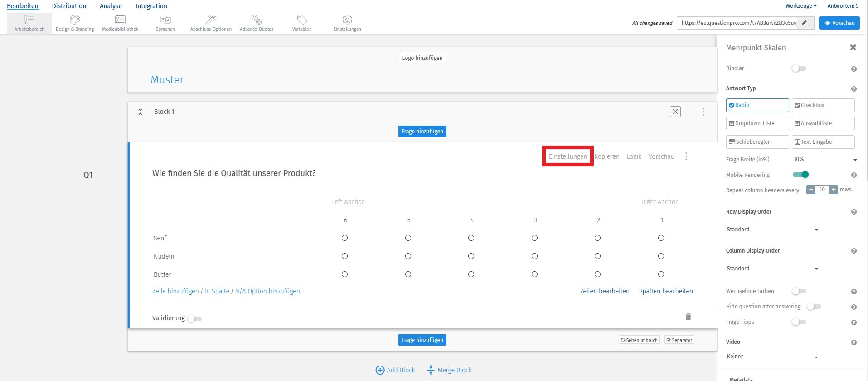Select Schieberegler answer type
Viewport: 868px width, 381px height.
(757, 142)
